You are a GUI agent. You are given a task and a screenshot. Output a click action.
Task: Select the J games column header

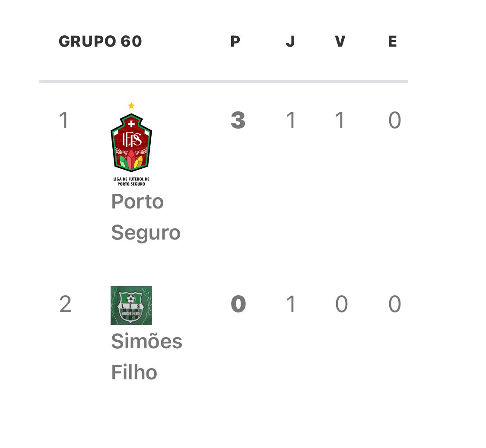[x=290, y=41]
